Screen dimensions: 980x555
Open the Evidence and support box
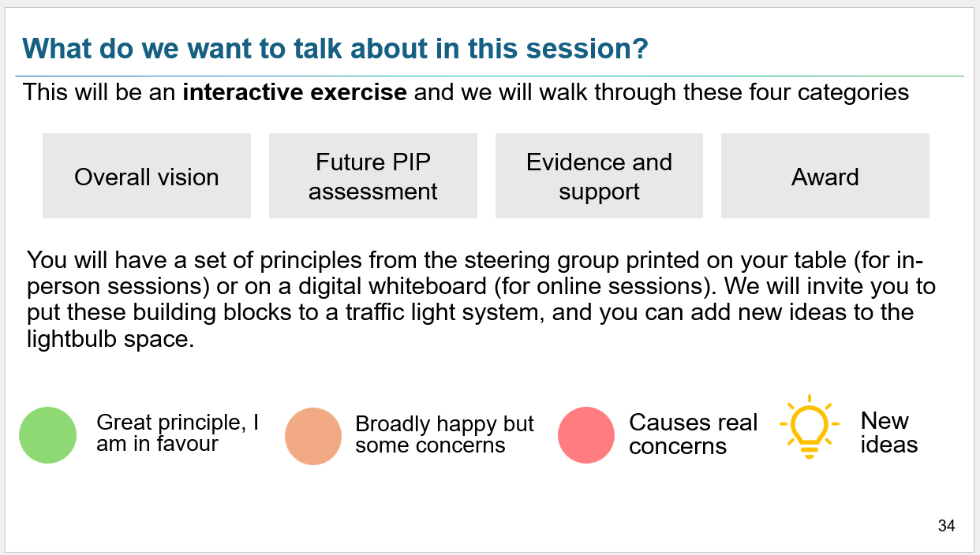click(x=599, y=176)
